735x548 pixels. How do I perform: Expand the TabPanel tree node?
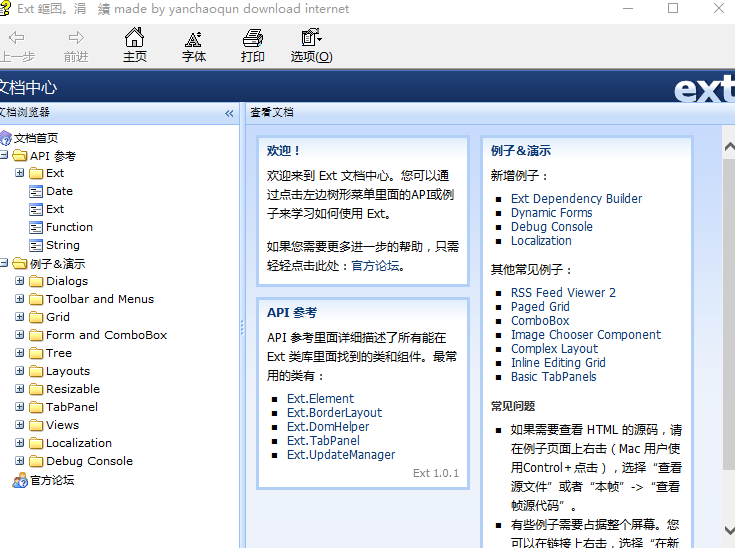pos(20,407)
